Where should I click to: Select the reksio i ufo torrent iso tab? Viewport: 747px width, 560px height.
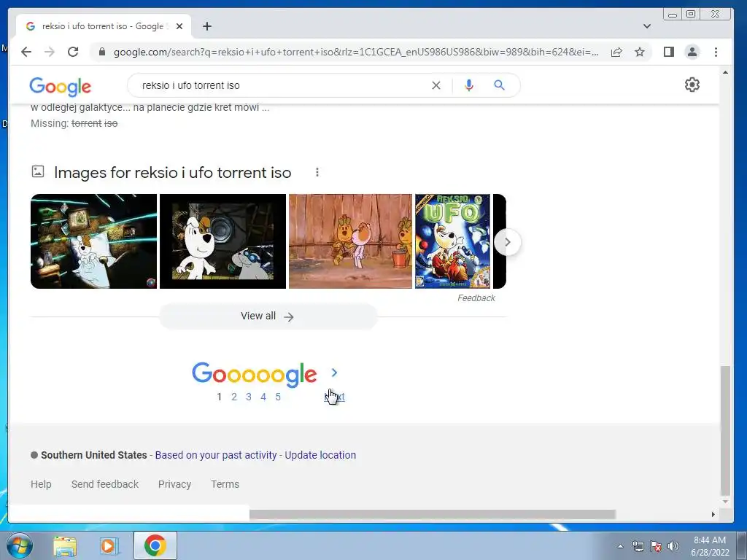click(104, 26)
